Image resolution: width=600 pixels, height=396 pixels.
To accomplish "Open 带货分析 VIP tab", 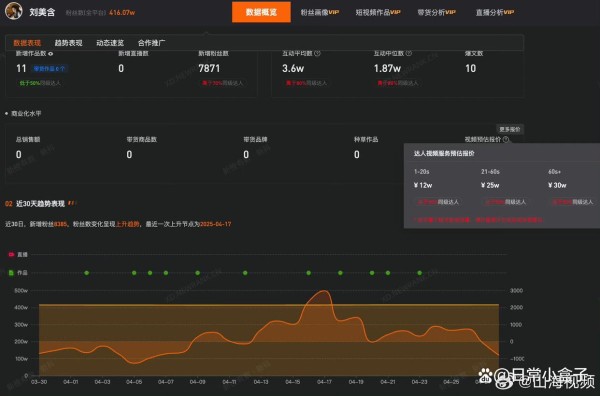I will pos(437,12).
